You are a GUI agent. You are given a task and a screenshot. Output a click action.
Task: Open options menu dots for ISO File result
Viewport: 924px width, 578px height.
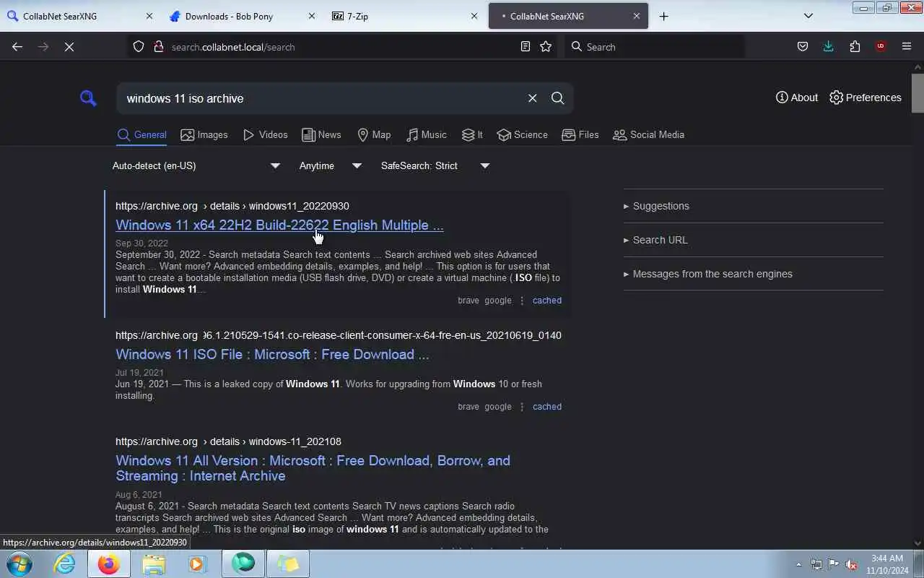(x=522, y=407)
